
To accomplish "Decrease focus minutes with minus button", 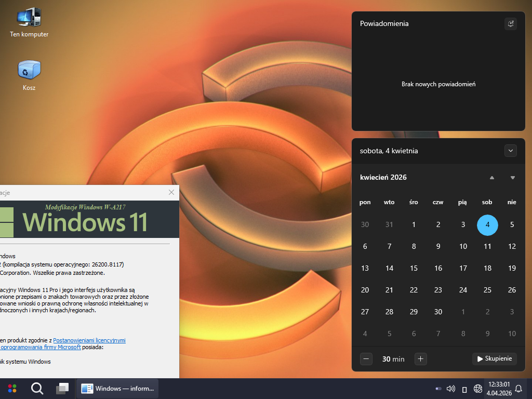I will pyautogui.click(x=366, y=358).
